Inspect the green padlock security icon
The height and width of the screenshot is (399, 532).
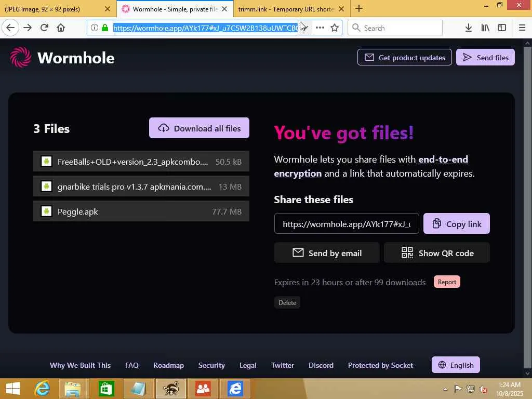click(105, 28)
